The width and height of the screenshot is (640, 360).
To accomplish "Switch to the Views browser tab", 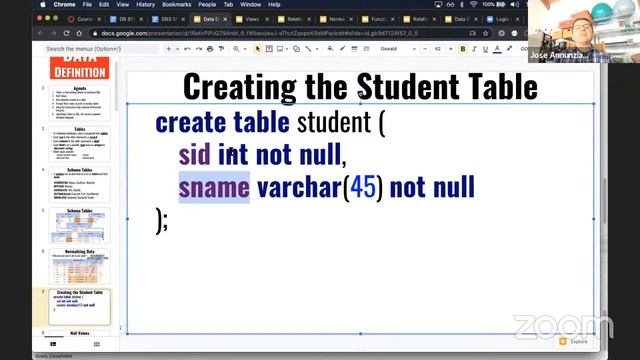I will point(252,19).
